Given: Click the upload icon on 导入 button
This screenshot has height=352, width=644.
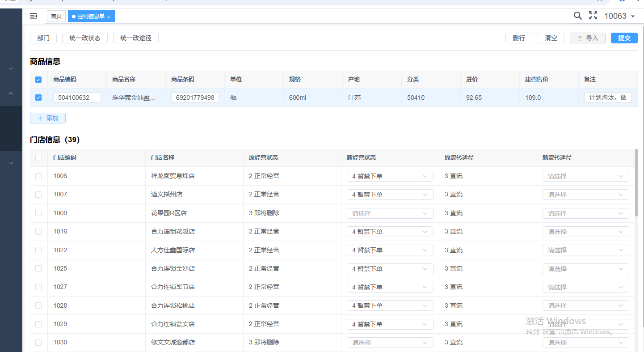Looking at the screenshot, I should tap(580, 38).
